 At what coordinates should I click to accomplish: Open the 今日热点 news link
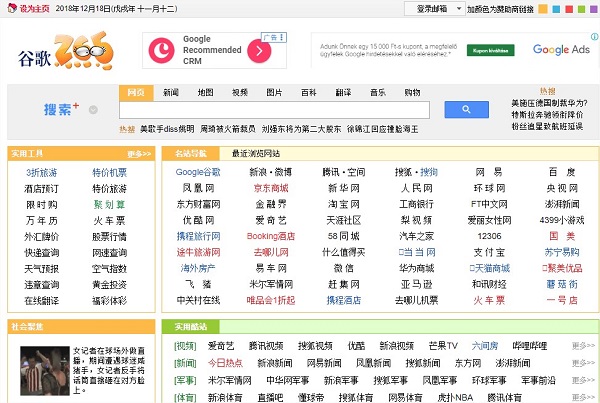[x=225, y=363]
